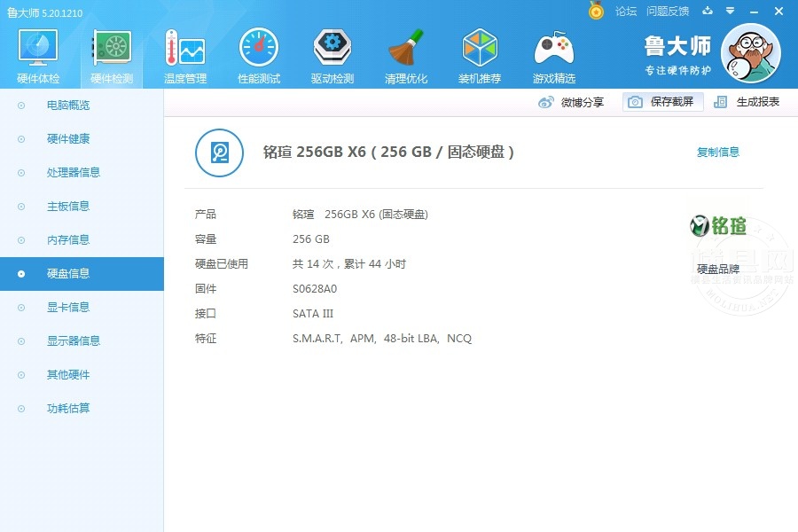The width and height of the screenshot is (798, 532).
Task: Open 温度管理 temperature management
Action: pyautogui.click(x=185, y=48)
